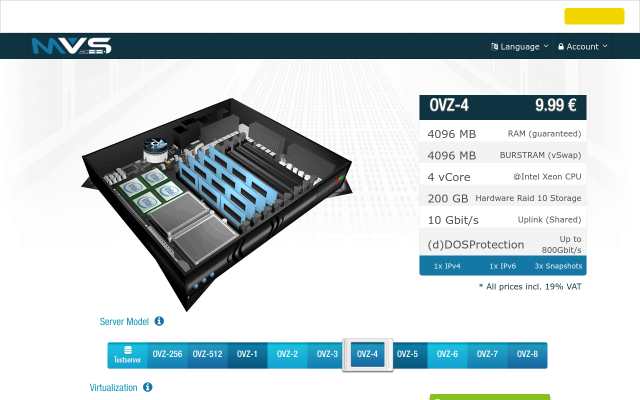Select the OVZ-256 server model
The width and height of the screenshot is (640, 400).
pyautogui.click(x=168, y=355)
